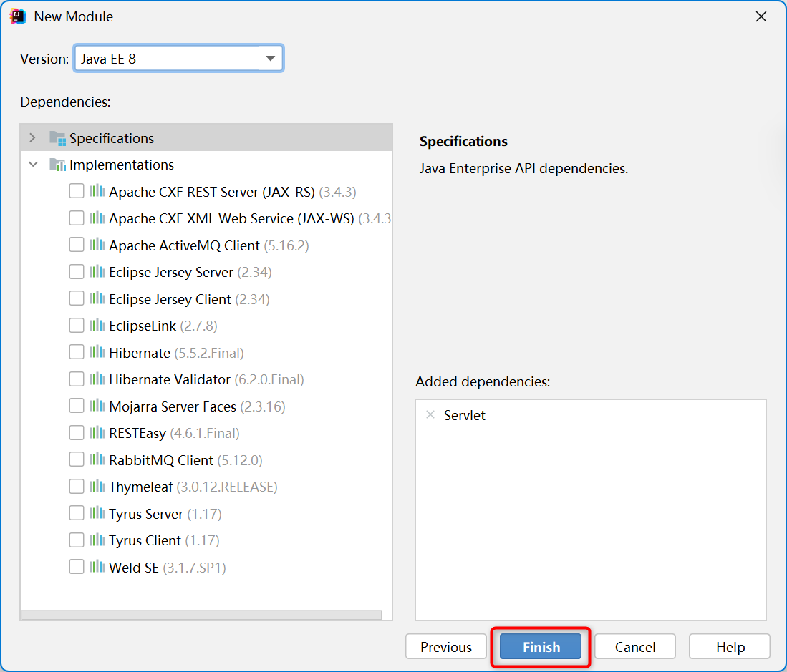Click the Finish button

point(541,647)
